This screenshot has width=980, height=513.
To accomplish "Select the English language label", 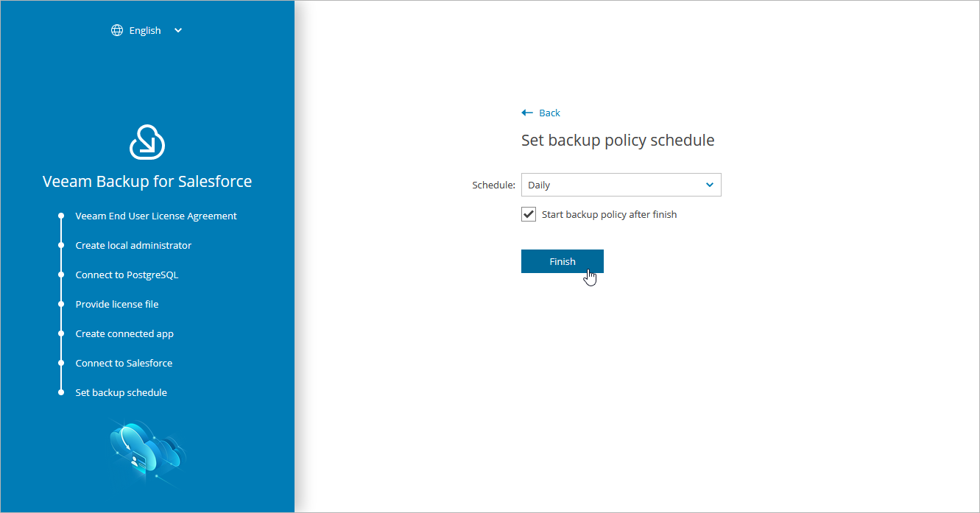I will click(x=145, y=30).
